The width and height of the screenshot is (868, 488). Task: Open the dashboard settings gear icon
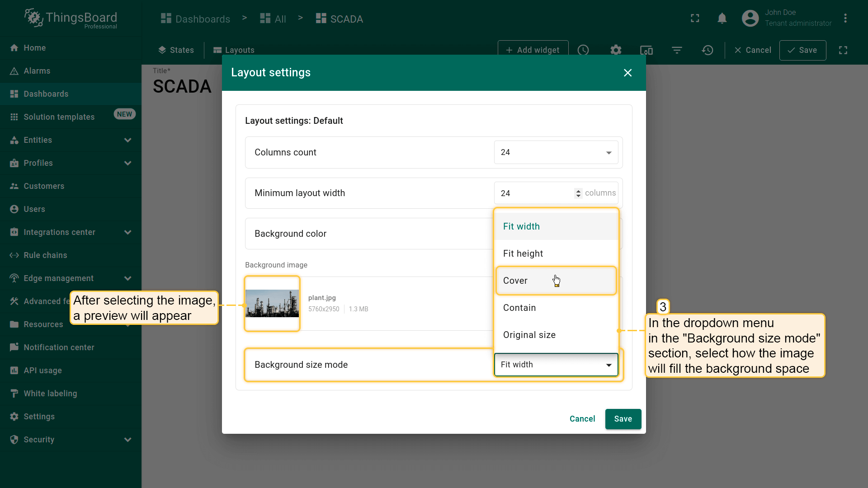click(x=616, y=50)
